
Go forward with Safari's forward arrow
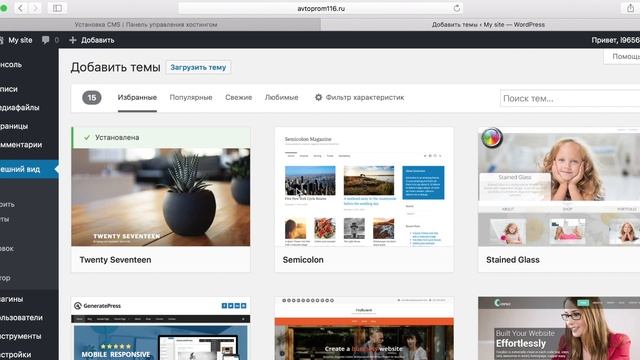click(x=35, y=8)
